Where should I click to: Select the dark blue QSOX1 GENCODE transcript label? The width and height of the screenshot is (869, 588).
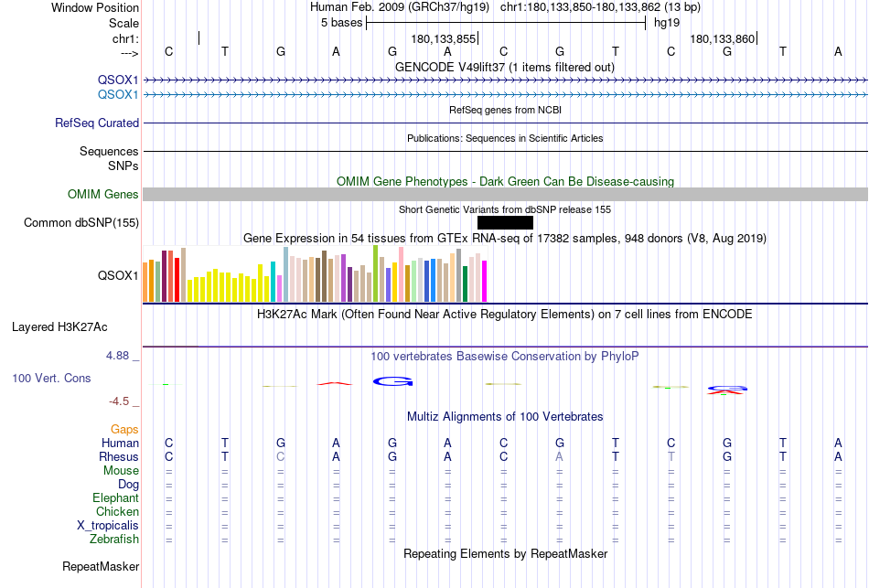[118, 80]
